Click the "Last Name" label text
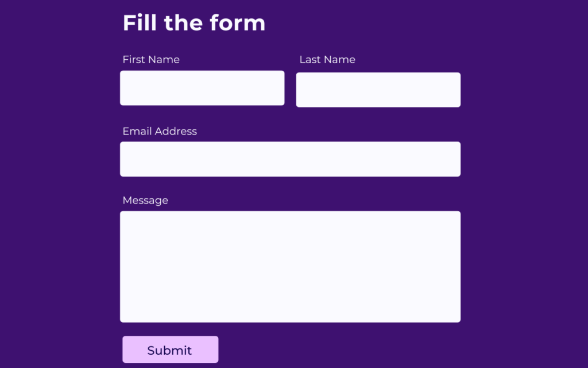 (327, 60)
